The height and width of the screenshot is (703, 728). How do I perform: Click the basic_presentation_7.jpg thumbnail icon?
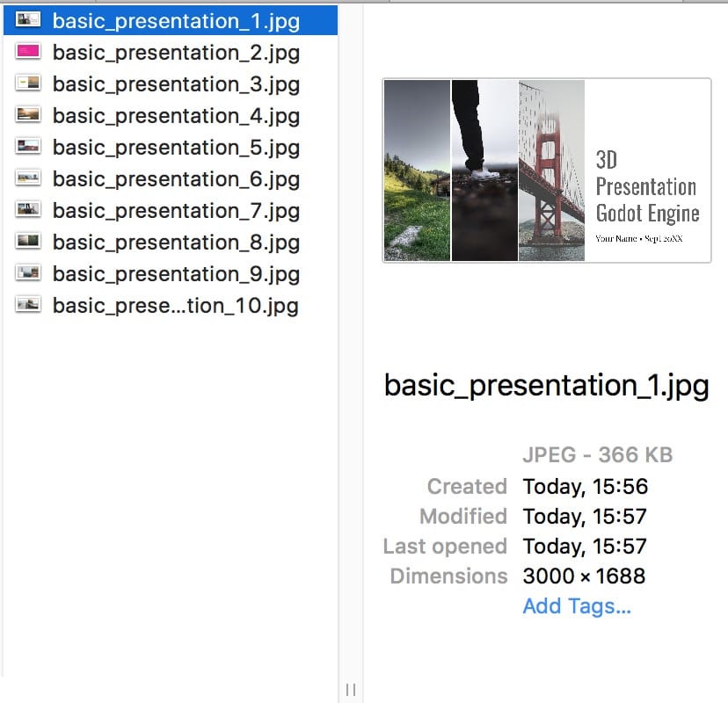pyautogui.click(x=28, y=209)
